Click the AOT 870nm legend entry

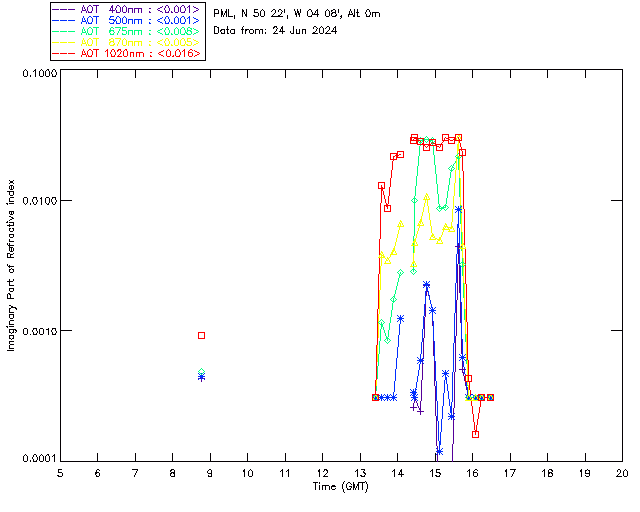[x=127, y=42]
